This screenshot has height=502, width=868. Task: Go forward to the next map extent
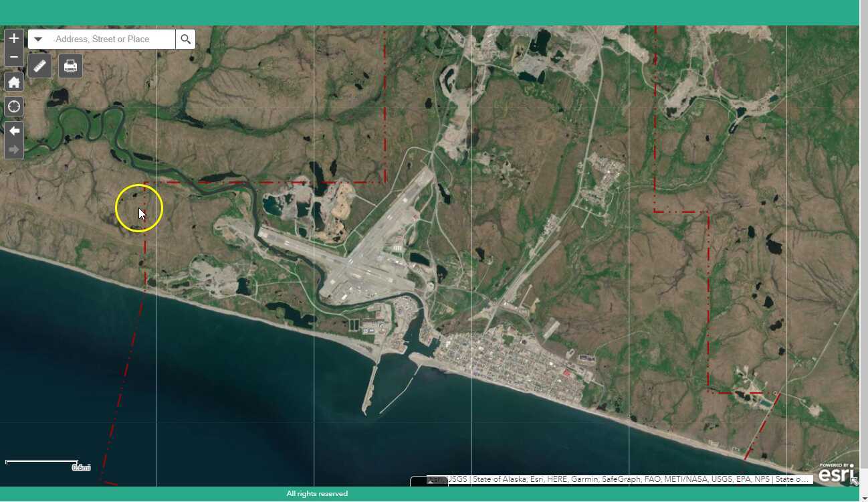14,149
